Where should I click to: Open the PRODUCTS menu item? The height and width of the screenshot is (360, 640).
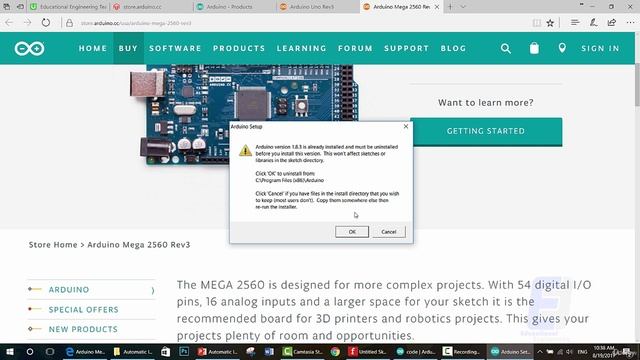(x=239, y=48)
